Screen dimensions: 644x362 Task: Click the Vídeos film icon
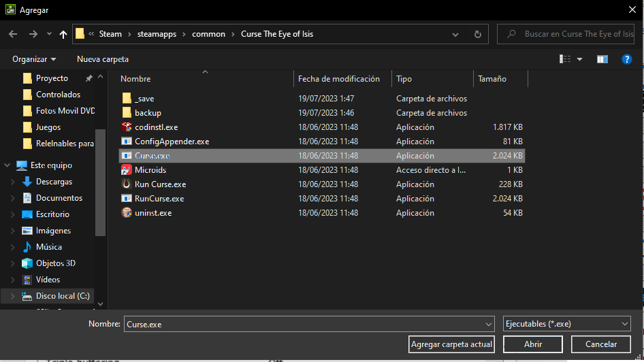coord(27,280)
